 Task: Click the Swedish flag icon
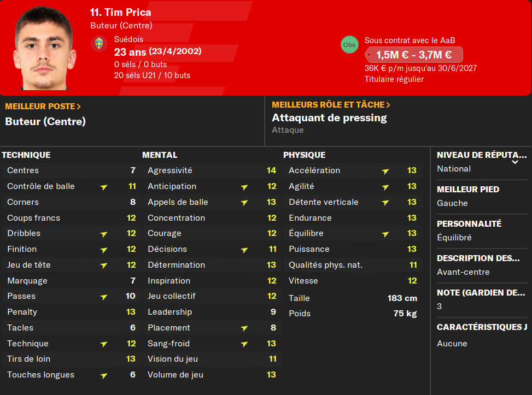[x=99, y=44]
